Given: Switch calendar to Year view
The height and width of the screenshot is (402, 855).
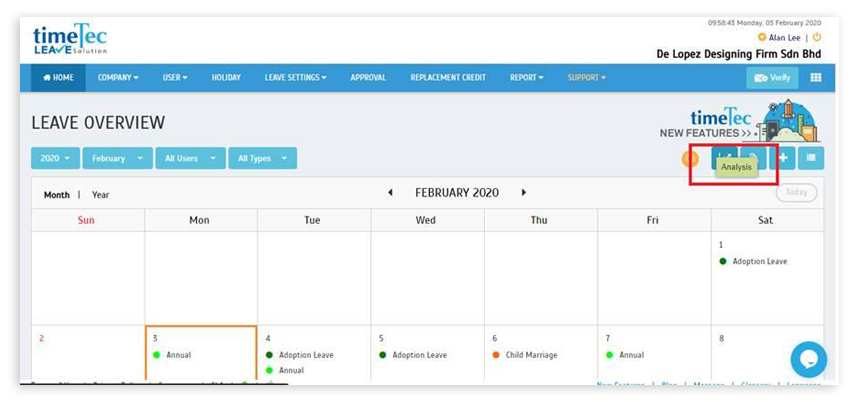Looking at the screenshot, I should tap(100, 195).
